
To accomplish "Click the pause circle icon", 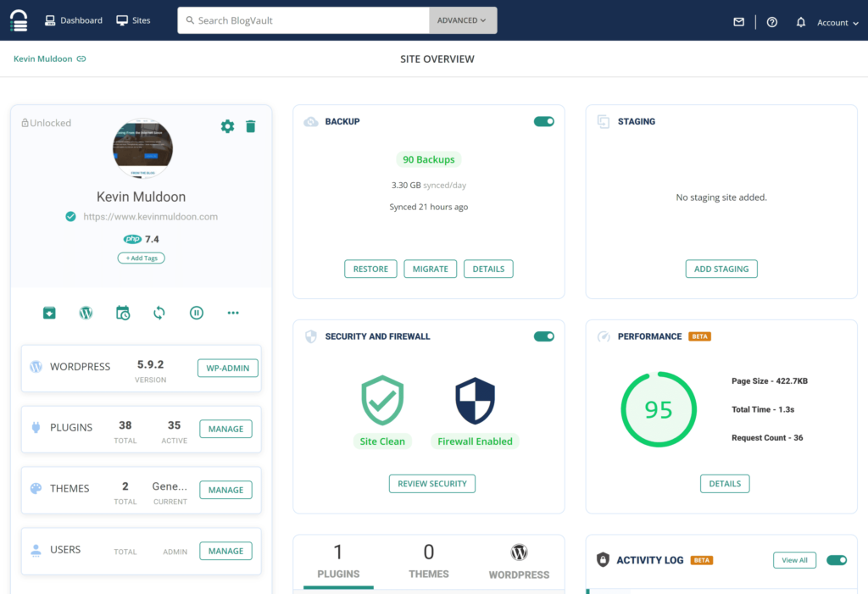I will click(197, 313).
